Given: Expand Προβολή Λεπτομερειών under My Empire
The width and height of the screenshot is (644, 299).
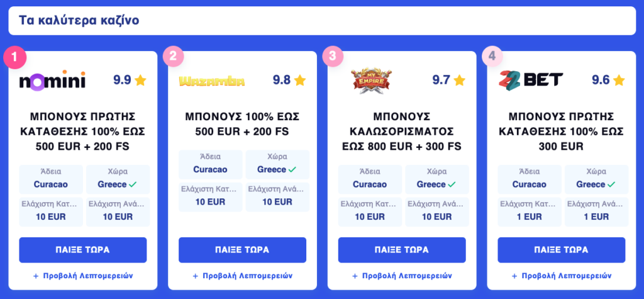Looking at the screenshot, I should (402, 276).
